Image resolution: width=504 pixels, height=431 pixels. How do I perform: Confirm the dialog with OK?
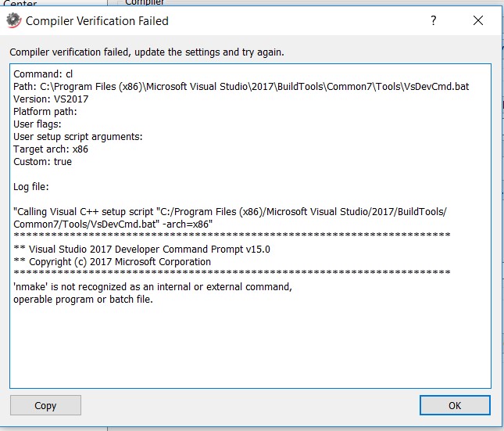tap(455, 405)
